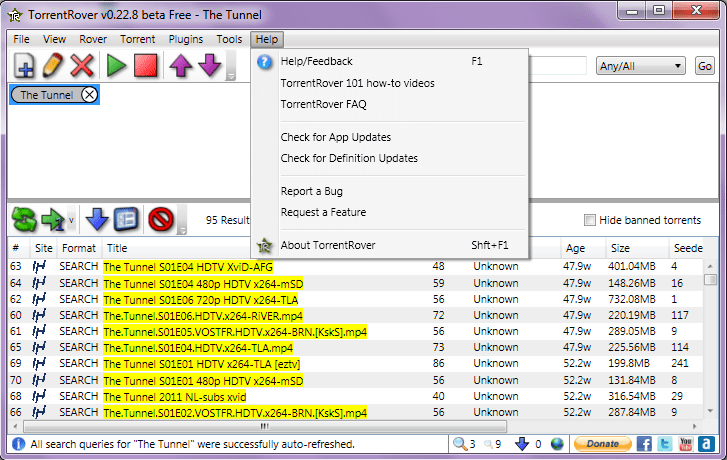
Task: Click the details list view icon
Action: pyautogui.click(x=127, y=219)
